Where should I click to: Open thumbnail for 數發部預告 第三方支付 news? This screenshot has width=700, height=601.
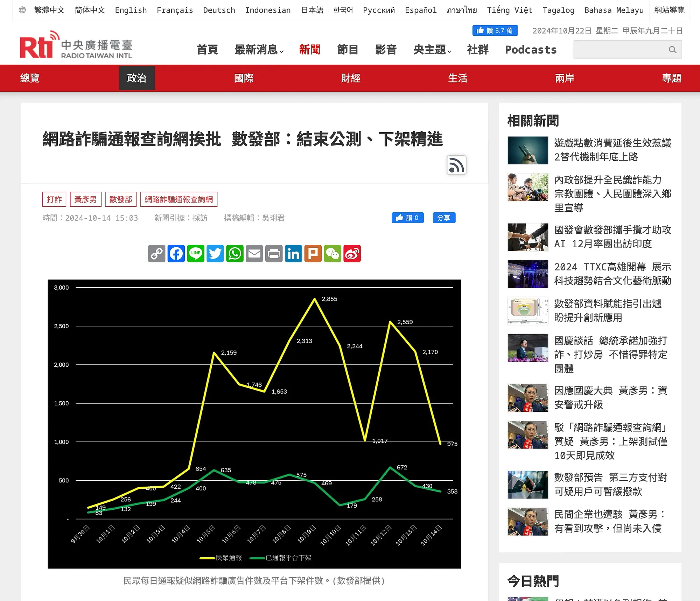pos(528,485)
